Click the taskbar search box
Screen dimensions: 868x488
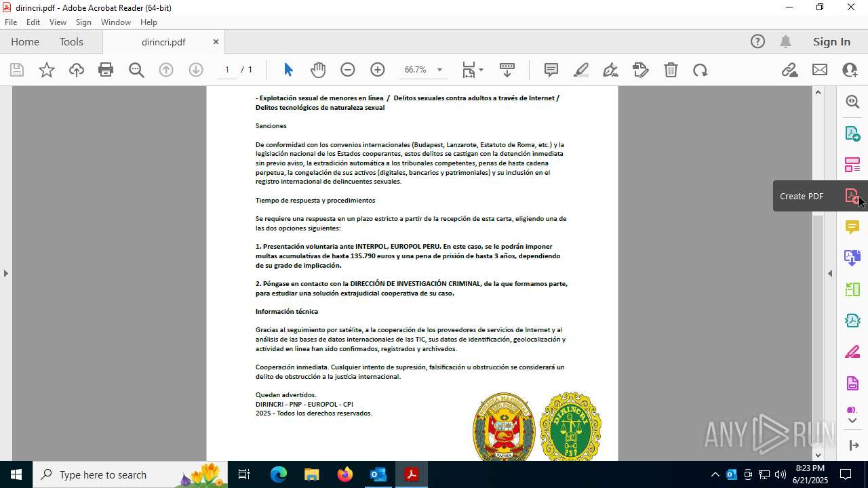(x=130, y=474)
